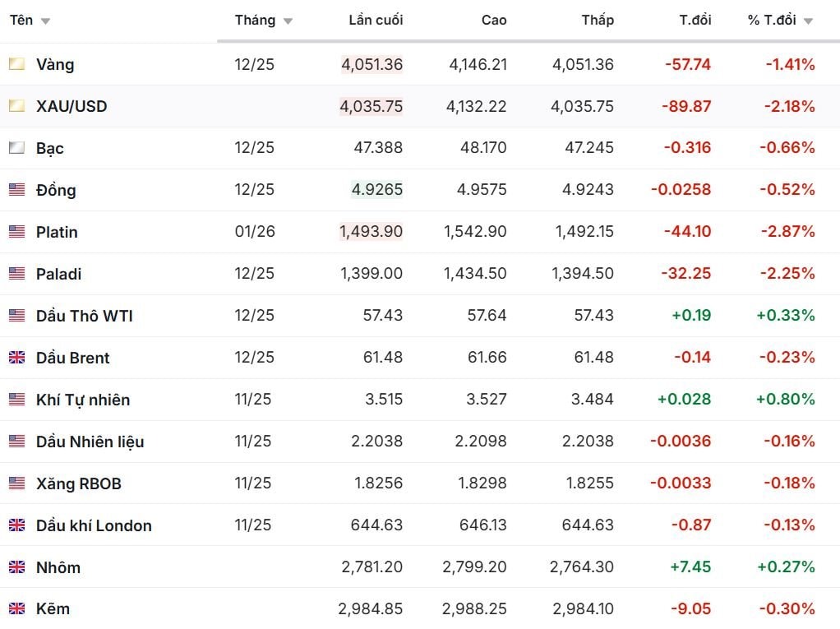The image size is (840, 629).
Task: Click the Thấp column header
Action: [x=598, y=21]
